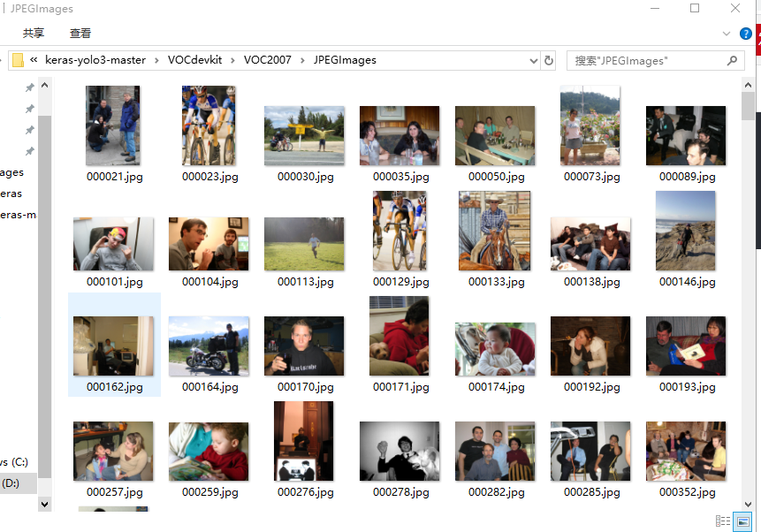This screenshot has width=761, height=532.
Task: Select 000276.jpg thumbnail
Action: 304,441
